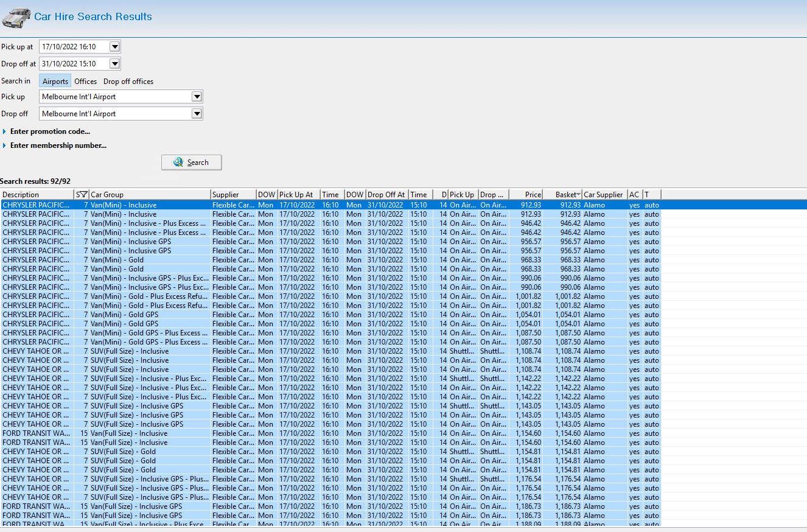Screen dimensions: 807x532
Task: Click the car icon in the header
Action: pos(16,18)
